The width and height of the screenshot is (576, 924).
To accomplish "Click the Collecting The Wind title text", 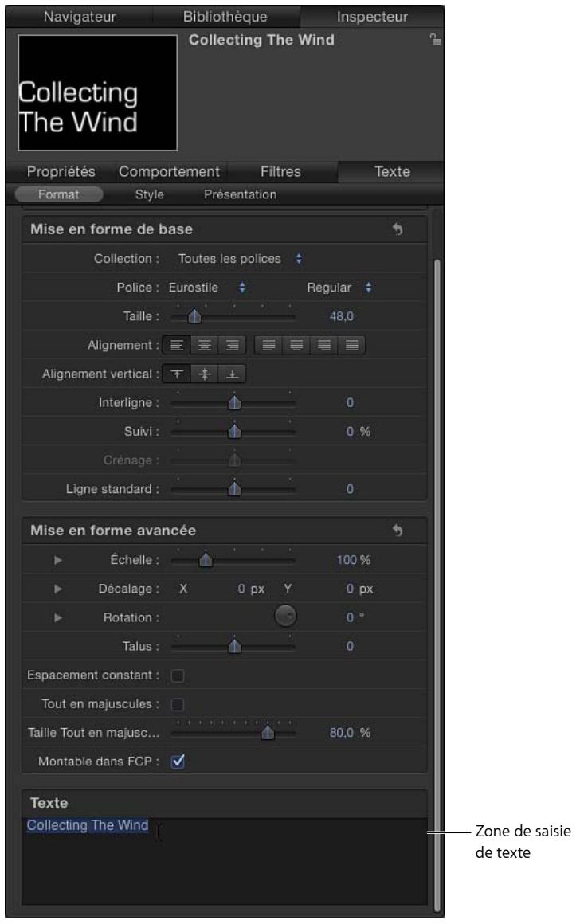I will (261, 40).
